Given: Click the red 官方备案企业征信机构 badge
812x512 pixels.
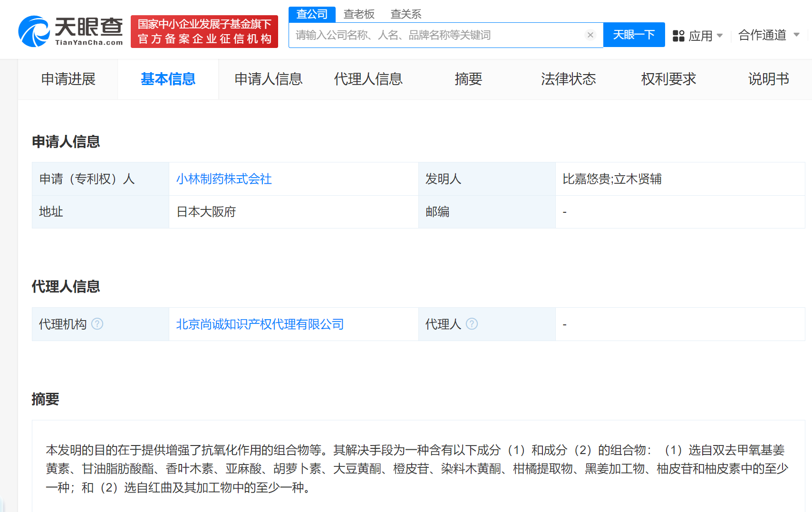Looking at the screenshot, I should (x=204, y=31).
